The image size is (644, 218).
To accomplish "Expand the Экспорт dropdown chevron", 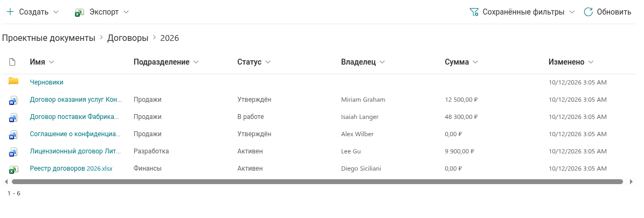I will (x=126, y=12).
